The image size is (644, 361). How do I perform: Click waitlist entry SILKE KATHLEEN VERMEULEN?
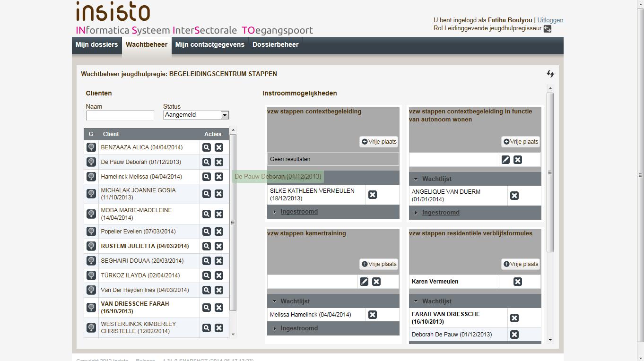pyautogui.click(x=312, y=195)
